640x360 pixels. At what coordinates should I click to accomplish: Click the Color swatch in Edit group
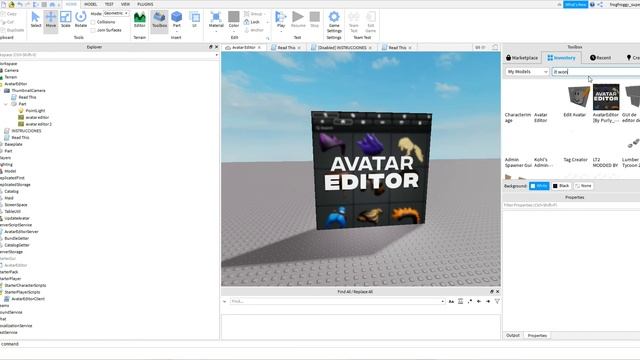(233, 17)
